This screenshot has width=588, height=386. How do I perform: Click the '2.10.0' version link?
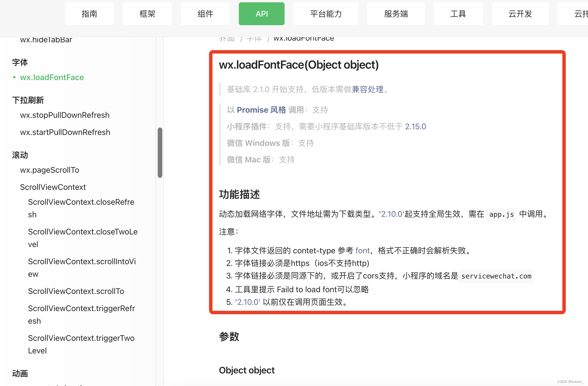391,214
